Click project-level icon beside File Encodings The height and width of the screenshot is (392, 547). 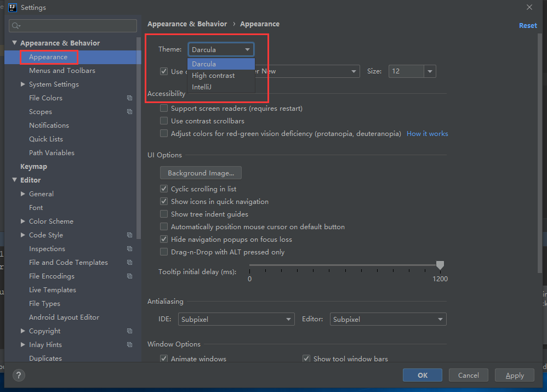point(130,276)
